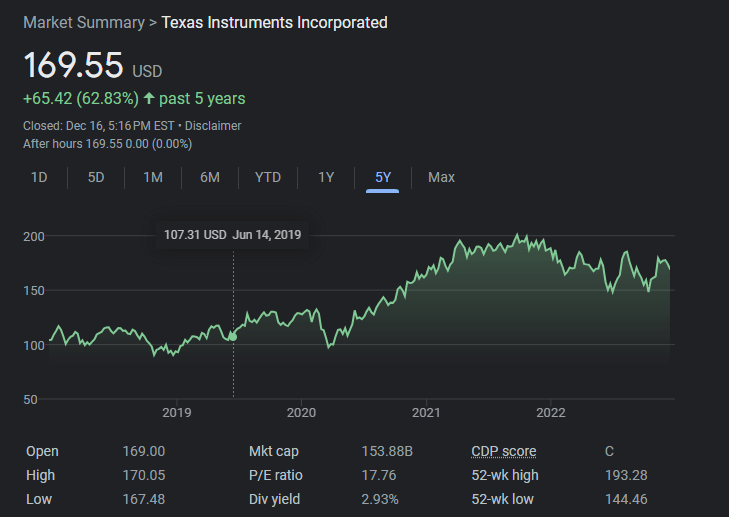Open the 6M chart view

[210, 178]
